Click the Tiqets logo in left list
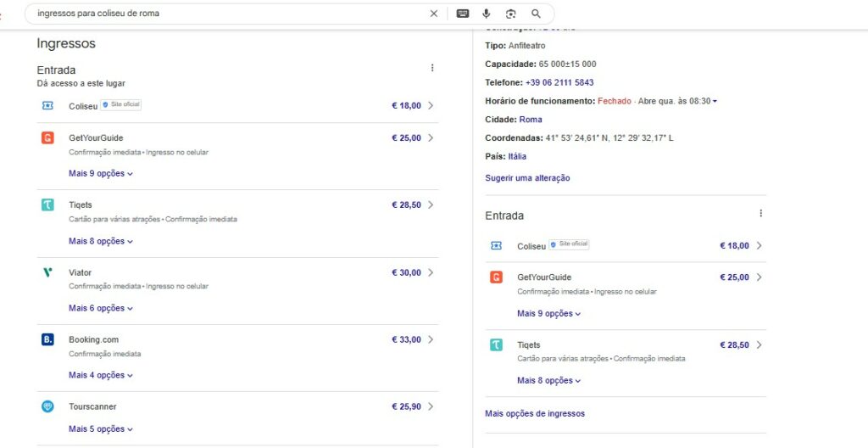The width and height of the screenshot is (868, 448). point(47,204)
